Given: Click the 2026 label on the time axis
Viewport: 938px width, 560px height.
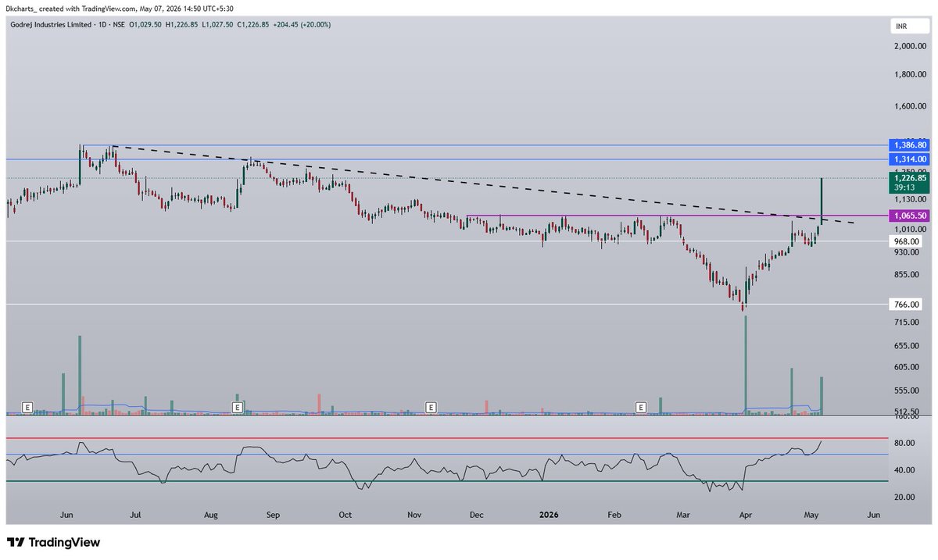Looking at the screenshot, I should [x=550, y=515].
